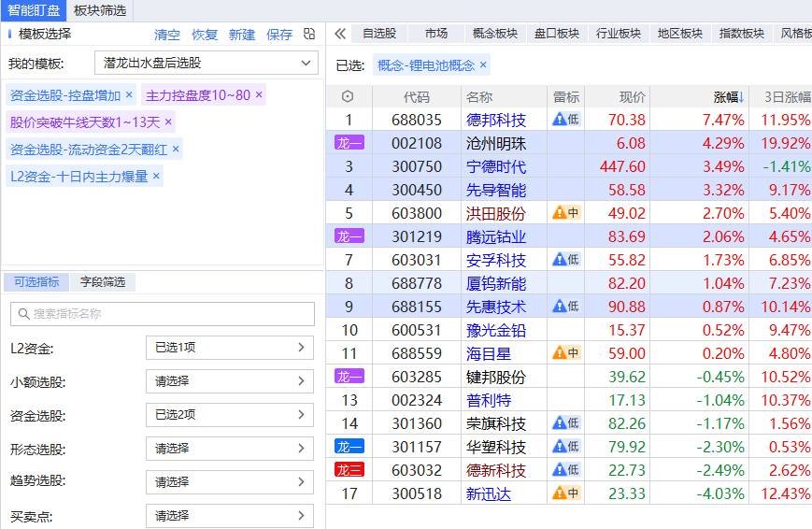This screenshot has height=529, width=812.
Task: Expand the 形态选股 selector
Action: tap(230, 449)
